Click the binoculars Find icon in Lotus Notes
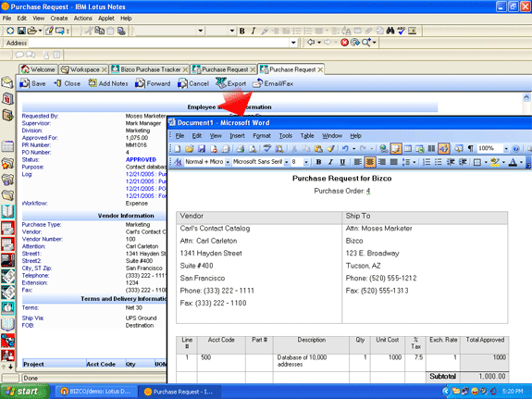Viewport: 532px width, 399px height. point(390,31)
